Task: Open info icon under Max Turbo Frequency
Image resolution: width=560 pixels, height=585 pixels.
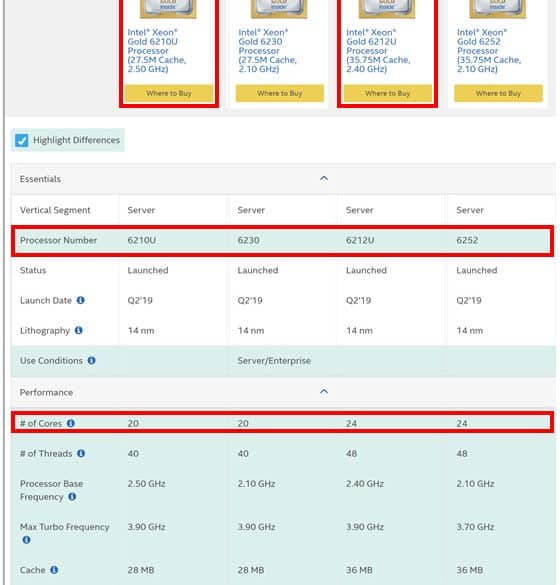Action: pyautogui.click(x=26, y=539)
